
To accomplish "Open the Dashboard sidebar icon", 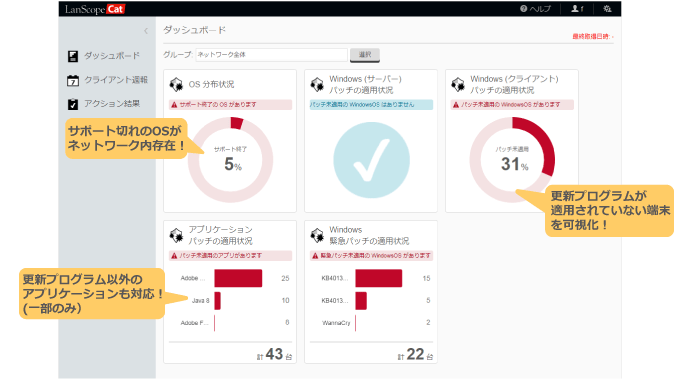I will coord(73,56).
